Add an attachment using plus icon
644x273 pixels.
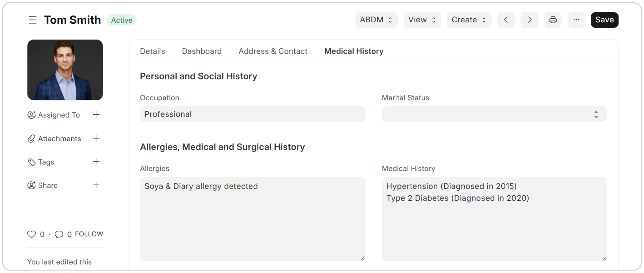[96, 138]
